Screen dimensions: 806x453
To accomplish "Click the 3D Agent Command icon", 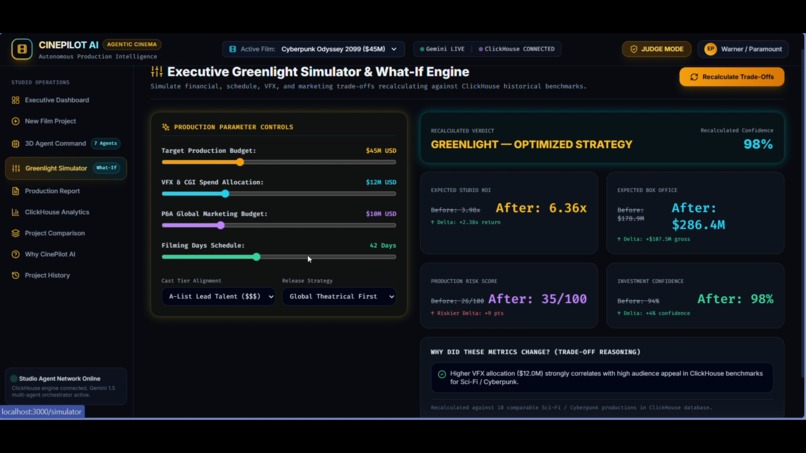I will click(x=15, y=143).
